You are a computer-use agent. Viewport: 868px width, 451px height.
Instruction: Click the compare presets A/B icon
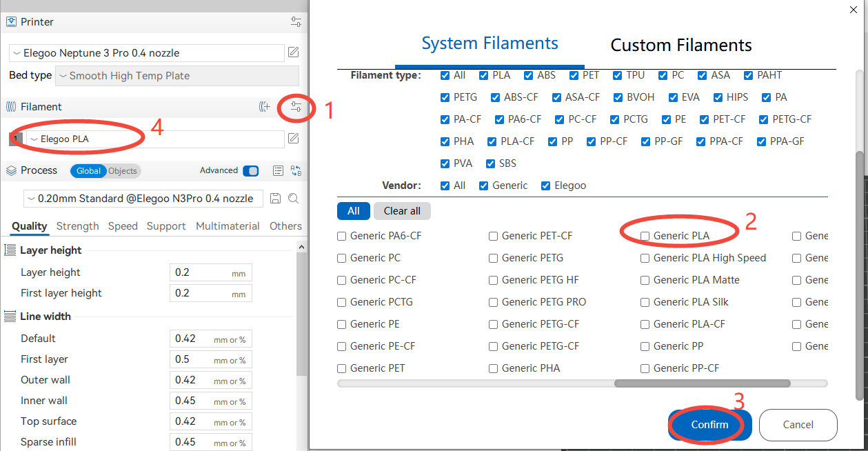coord(296,171)
